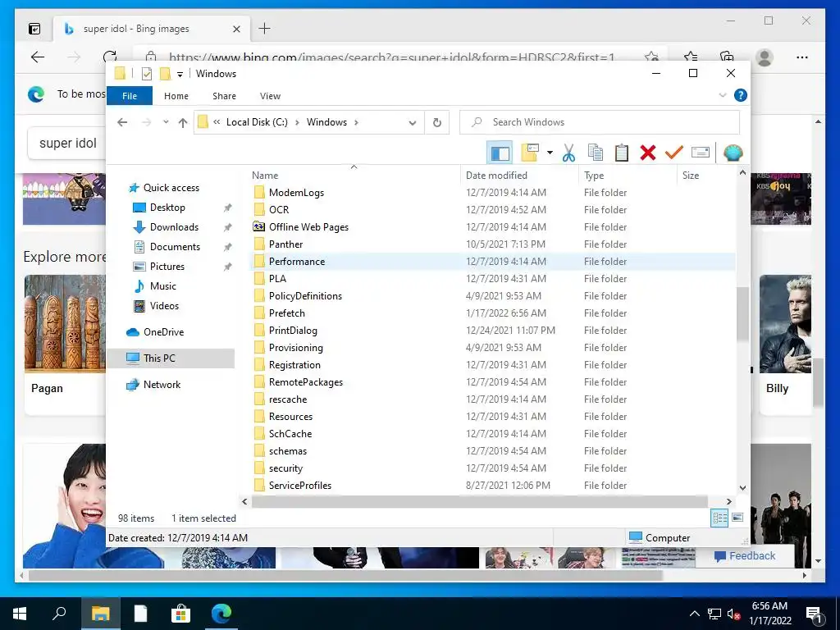Click the Cut scissors icon
Screen dimensions: 840x630
coord(568,153)
